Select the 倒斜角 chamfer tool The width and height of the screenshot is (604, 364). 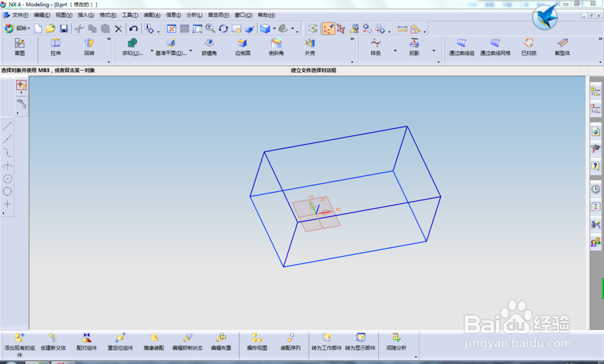click(276, 47)
